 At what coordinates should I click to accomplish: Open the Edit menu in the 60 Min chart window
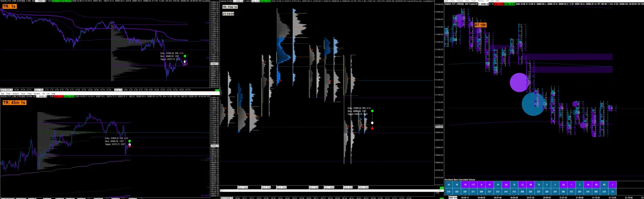point(3,94)
